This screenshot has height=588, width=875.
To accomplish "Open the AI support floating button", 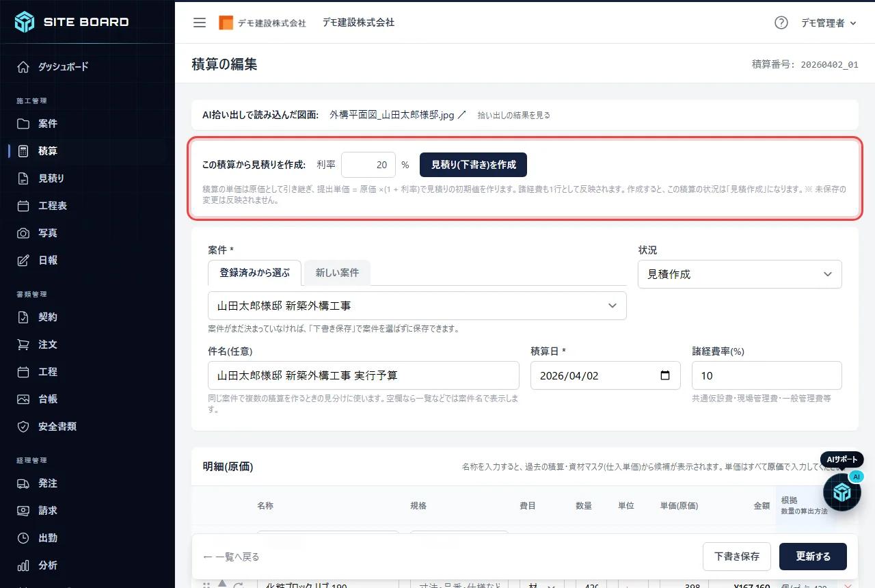I will [x=842, y=492].
